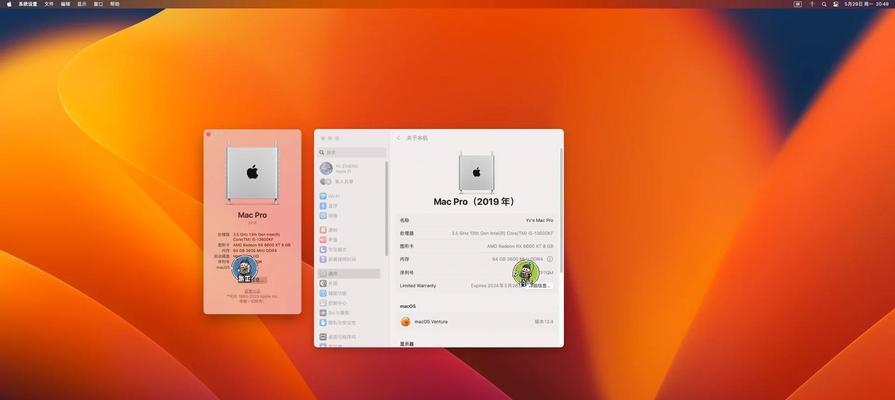
Task: Open the 帮助 menu
Action: click(115, 4)
